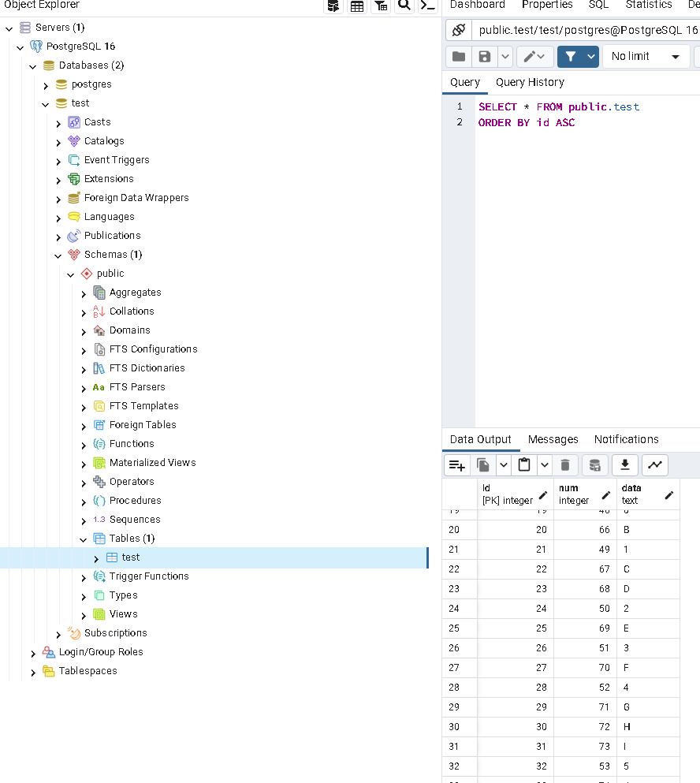Viewport: 700px width, 783px height.
Task: Open the save file options dropdown arrow
Action: [505, 57]
